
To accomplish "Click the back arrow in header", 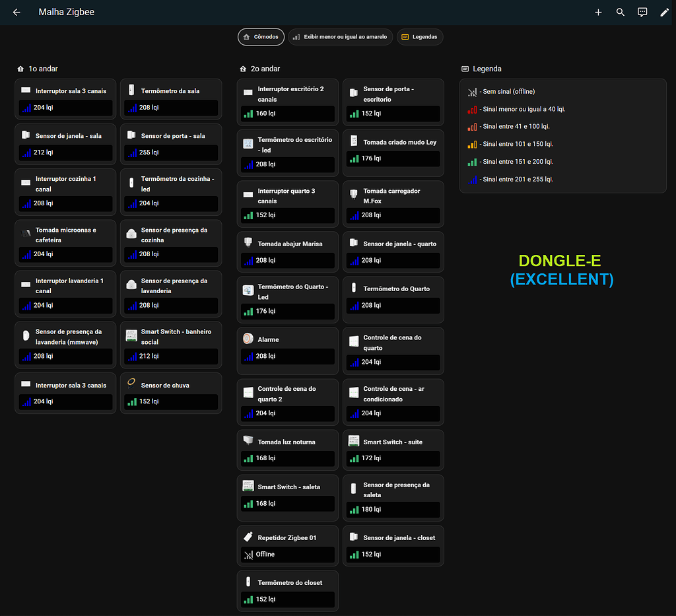I will click(x=17, y=13).
